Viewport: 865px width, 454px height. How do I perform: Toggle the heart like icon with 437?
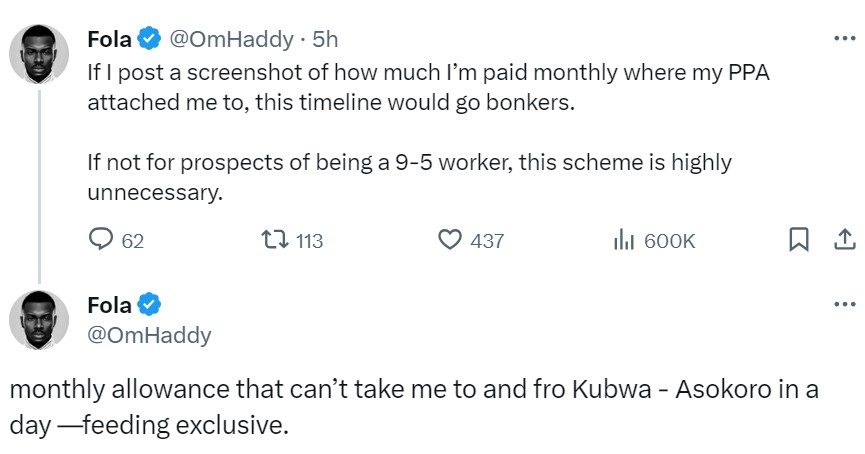[451, 240]
